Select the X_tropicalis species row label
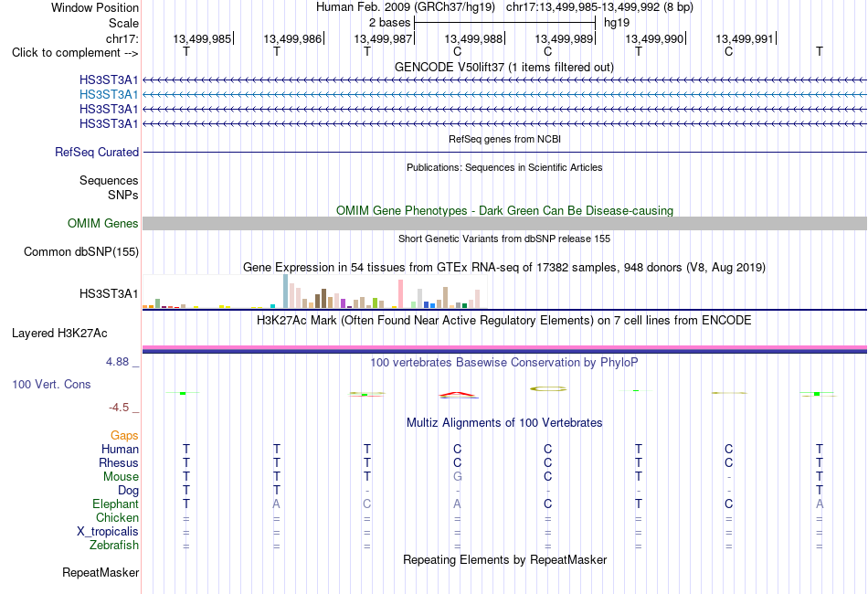 tap(108, 532)
